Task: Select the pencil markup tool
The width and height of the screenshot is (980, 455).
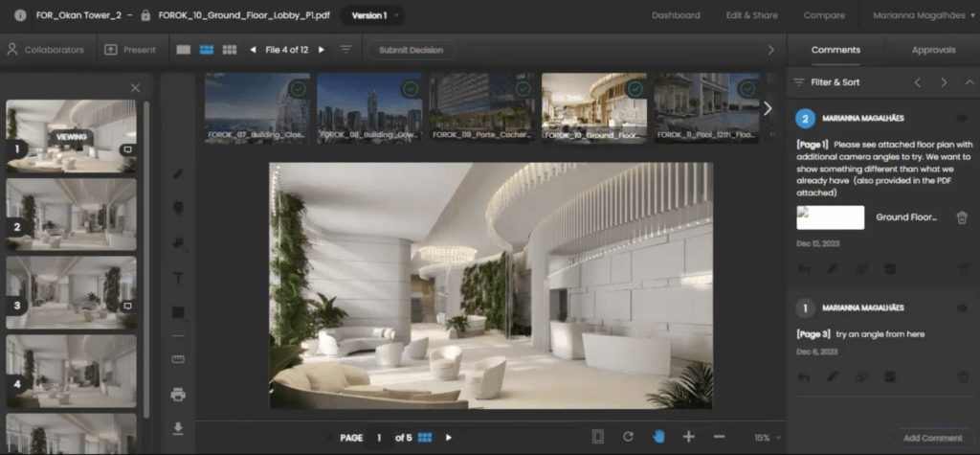Action: pos(178,173)
